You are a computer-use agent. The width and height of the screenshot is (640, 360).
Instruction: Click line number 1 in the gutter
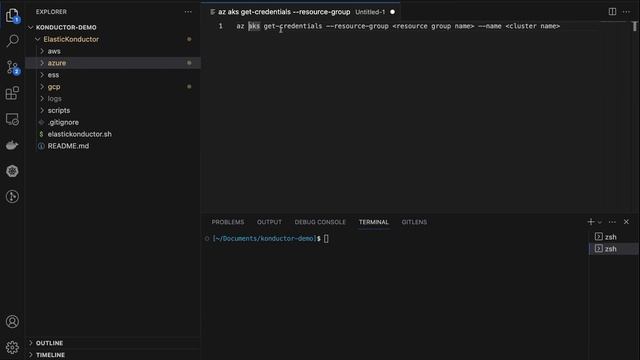[221, 26]
